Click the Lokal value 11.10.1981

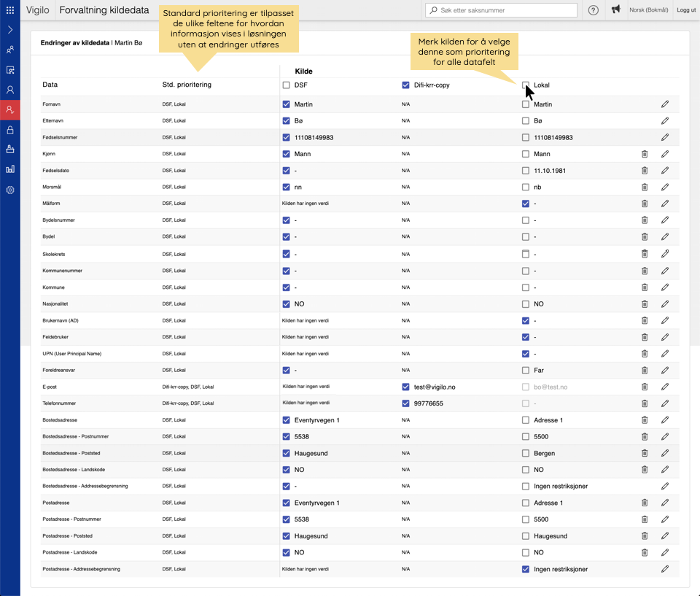point(550,171)
